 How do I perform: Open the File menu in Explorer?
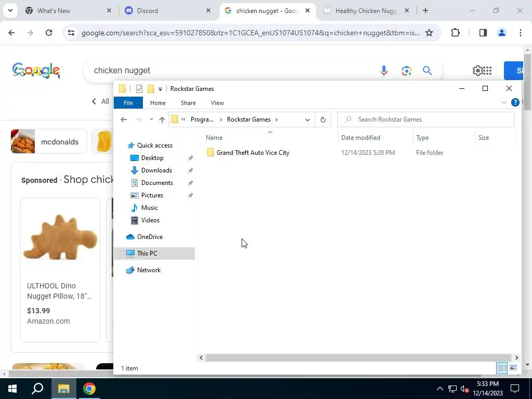click(x=128, y=103)
